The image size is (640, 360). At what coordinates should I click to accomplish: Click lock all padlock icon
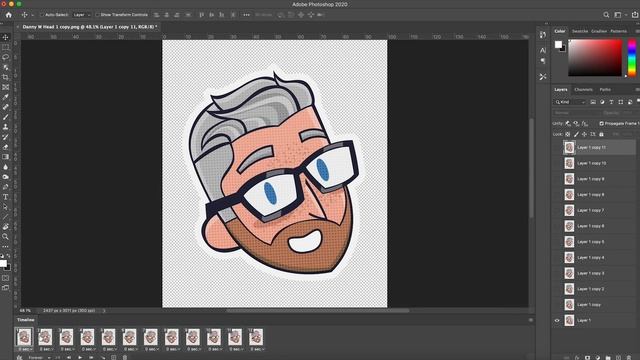click(x=601, y=134)
